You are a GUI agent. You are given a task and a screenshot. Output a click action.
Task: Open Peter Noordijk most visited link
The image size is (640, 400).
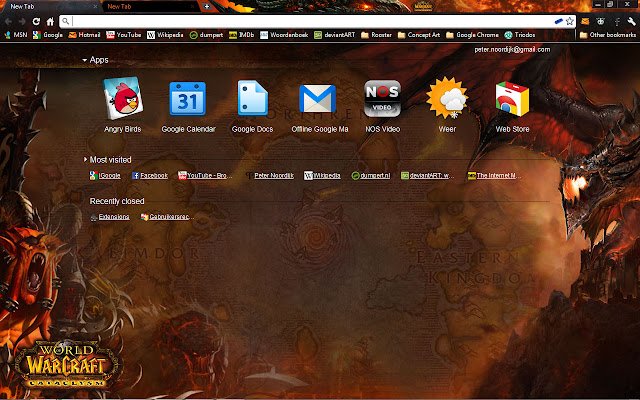coord(270,176)
